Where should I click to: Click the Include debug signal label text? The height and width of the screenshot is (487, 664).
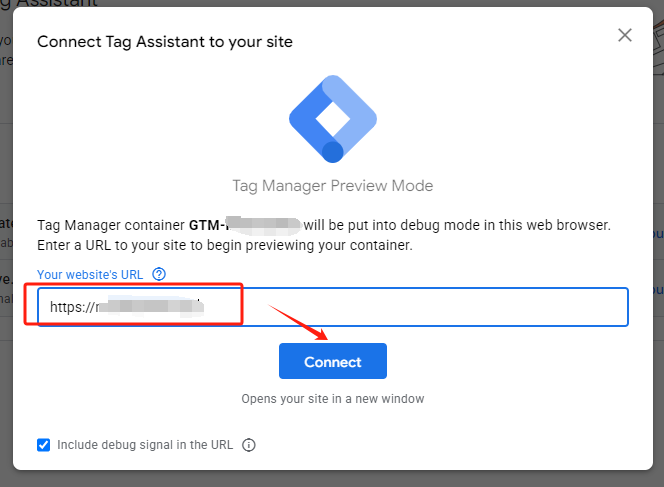tap(145, 445)
